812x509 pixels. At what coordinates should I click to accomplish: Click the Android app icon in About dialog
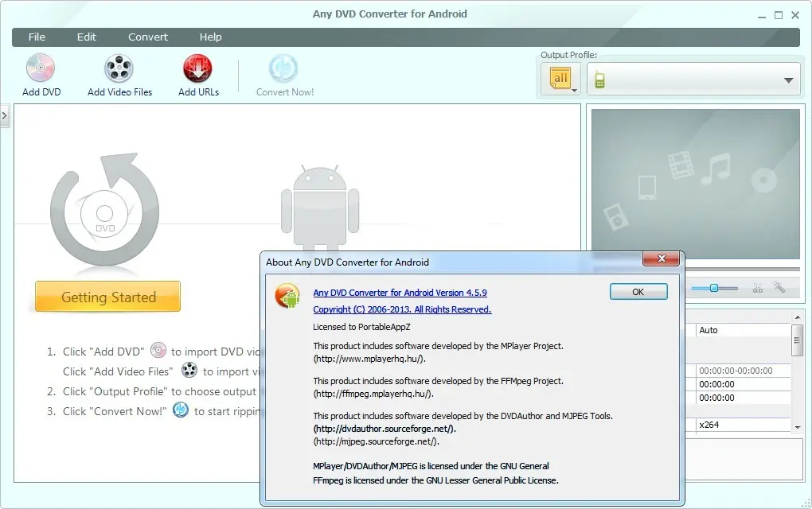pyautogui.click(x=287, y=296)
